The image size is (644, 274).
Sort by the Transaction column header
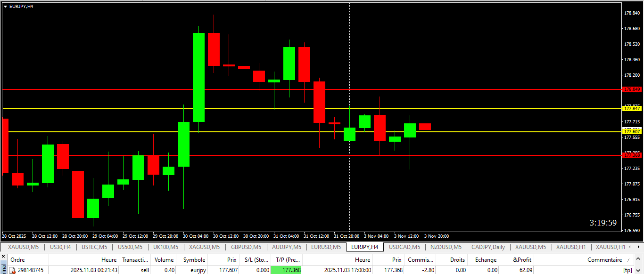135,260
